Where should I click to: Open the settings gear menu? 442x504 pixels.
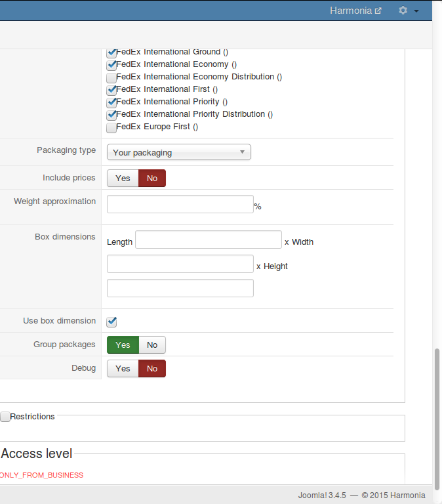click(x=408, y=10)
